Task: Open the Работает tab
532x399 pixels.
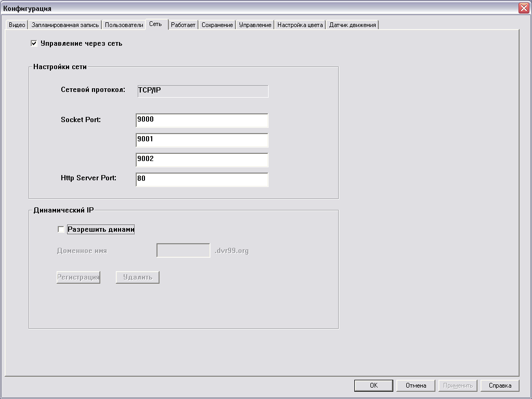Action: click(x=183, y=25)
